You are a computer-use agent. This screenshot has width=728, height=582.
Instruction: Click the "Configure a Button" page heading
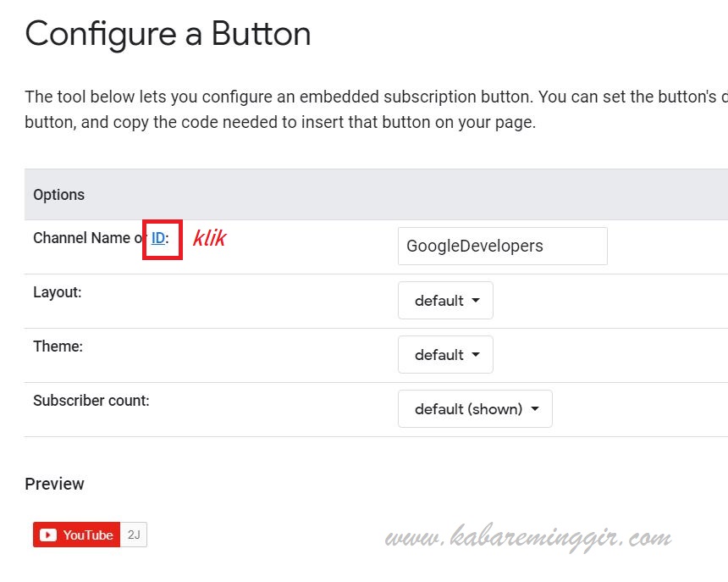[x=168, y=34]
